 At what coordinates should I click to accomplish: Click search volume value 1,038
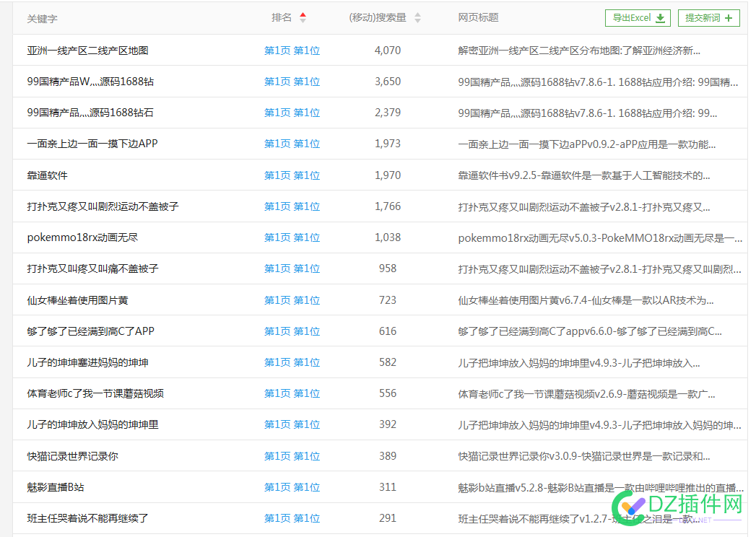(388, 237)
